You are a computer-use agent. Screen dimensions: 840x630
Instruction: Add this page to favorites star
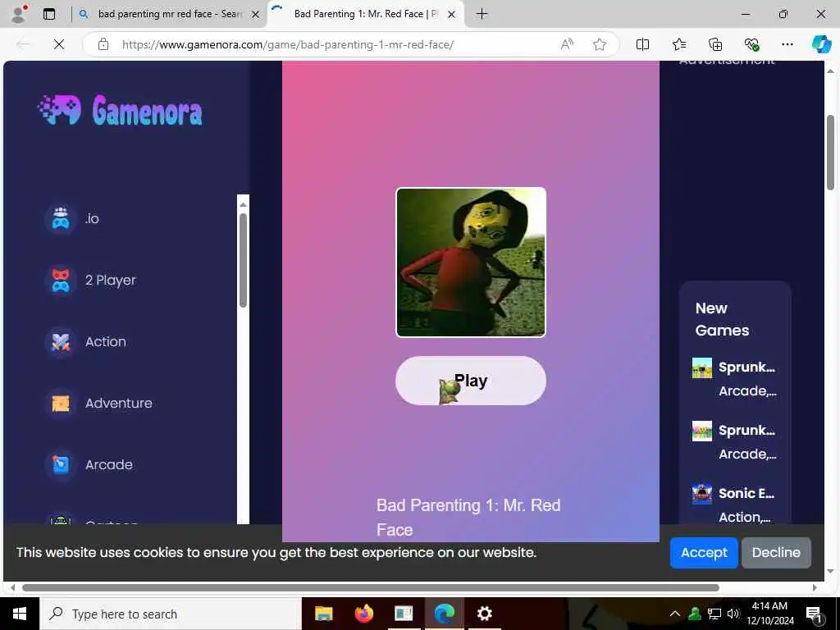coord(600,44)
